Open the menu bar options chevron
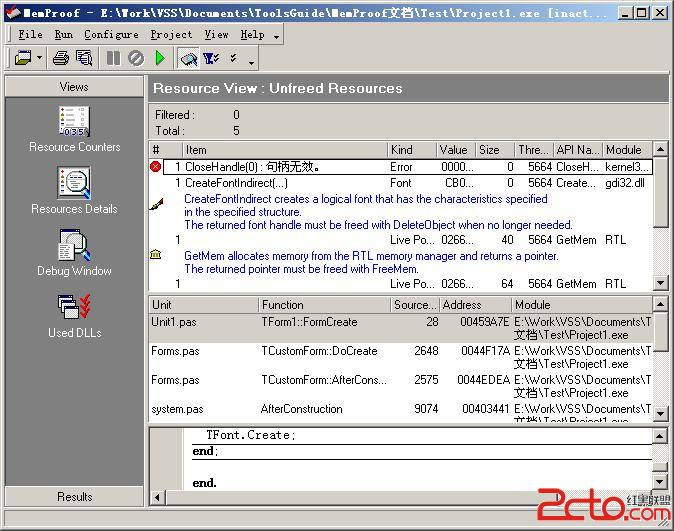674x531 pixels. coord(276,37)
